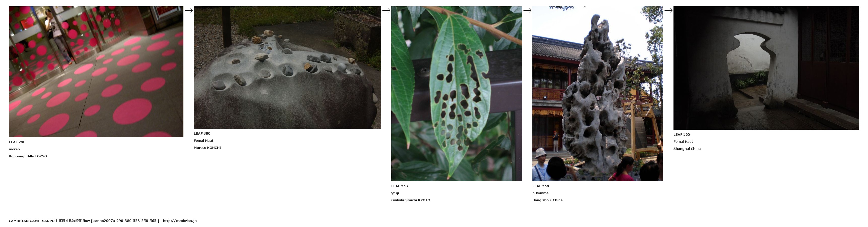Screen dimensions: 868x227
Task: Click the arrow between LEAF 380 and LEAF 553
Action: tap(386, 10)
